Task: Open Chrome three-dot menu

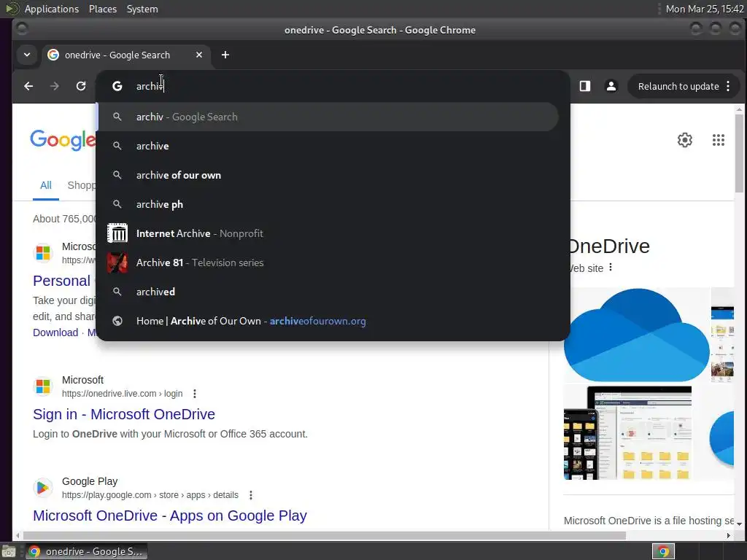Action: pyautogui.click(x=728, y=86)
